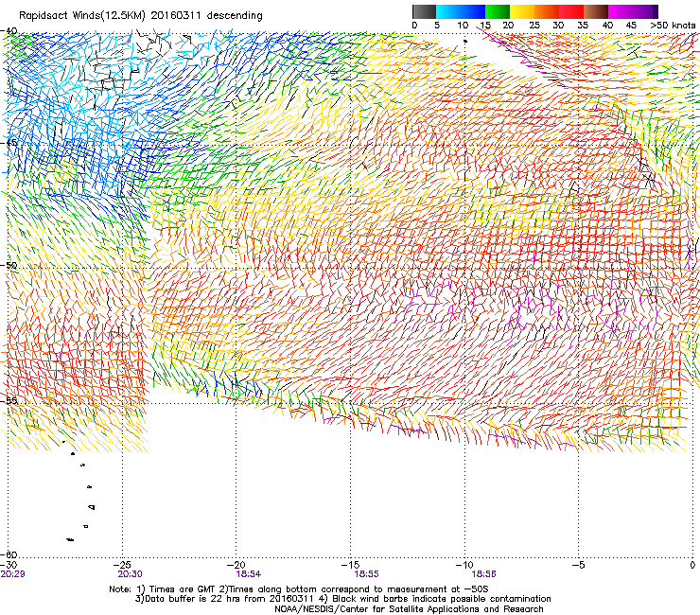
Task: Click the longitude label -15
Action: (x=350, y=566)
